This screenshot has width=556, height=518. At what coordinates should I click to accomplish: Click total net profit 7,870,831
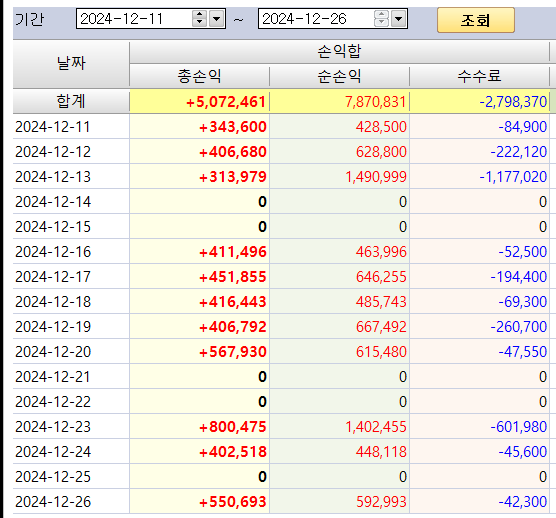click(x=339, y=102)
